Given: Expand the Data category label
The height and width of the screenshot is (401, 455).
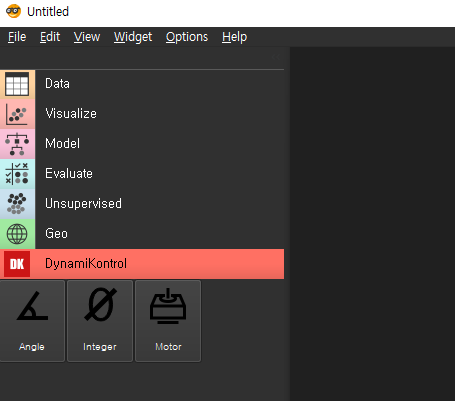Looking at the screenshot, I should point(57,84).
